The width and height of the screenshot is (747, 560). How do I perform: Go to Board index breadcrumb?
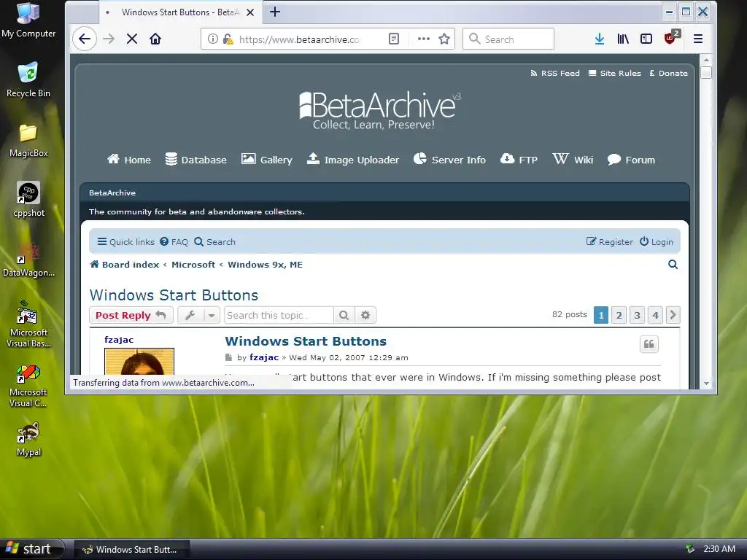click(x=125, y=265)
